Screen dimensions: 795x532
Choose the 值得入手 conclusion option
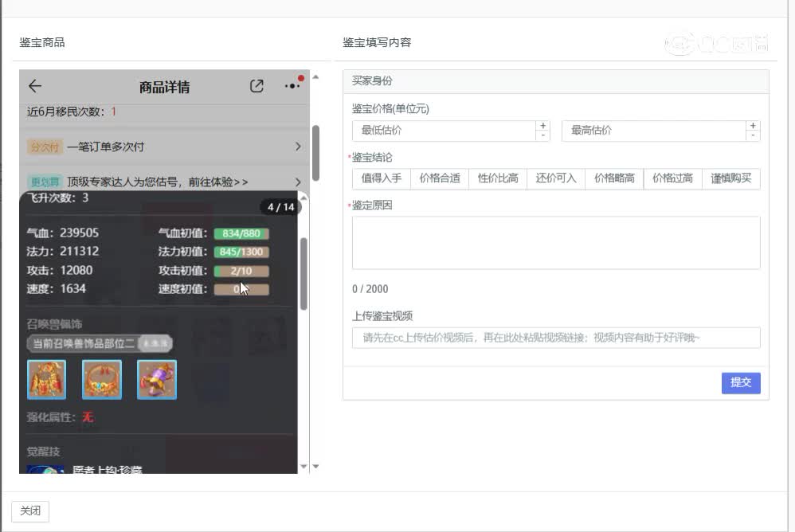[x=381, y=178]
